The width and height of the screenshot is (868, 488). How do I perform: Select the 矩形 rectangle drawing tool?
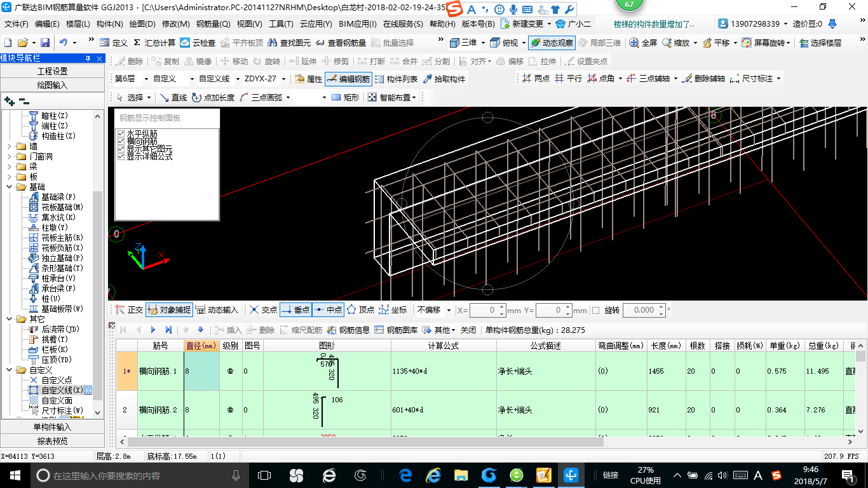point(345,97)
